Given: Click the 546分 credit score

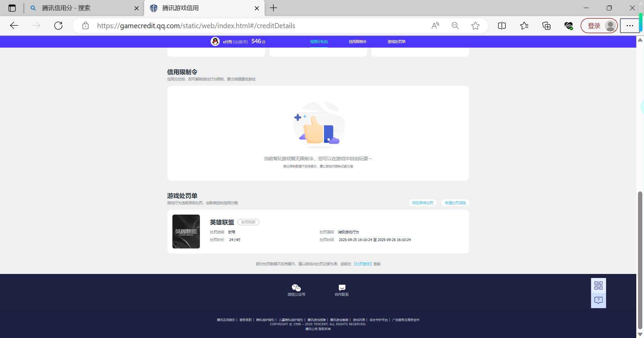Looking at the screenshot, I should pos(258,41).
